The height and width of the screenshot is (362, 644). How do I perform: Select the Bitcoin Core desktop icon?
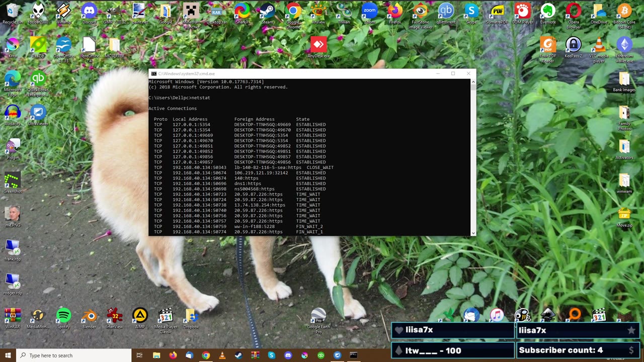[x=624, y=15]
